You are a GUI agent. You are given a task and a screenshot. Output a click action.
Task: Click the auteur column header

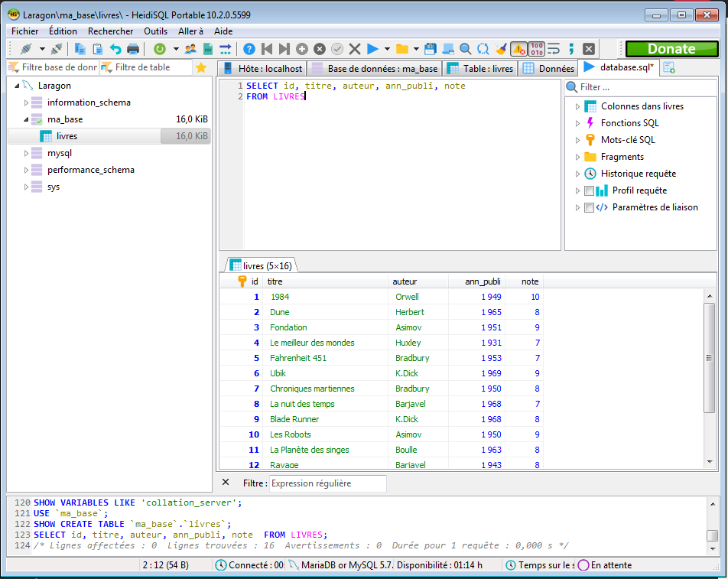tap(418, 281)
